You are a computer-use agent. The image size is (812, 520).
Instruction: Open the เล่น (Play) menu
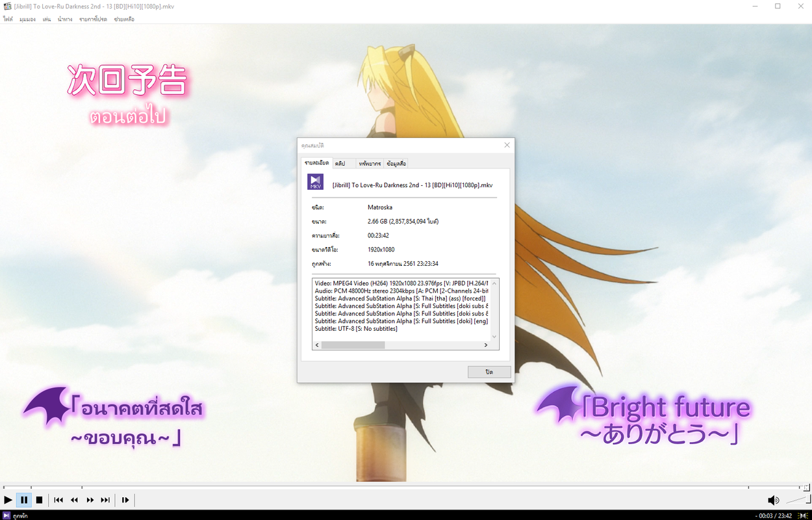pyautogui.click(x=47, y=19)
